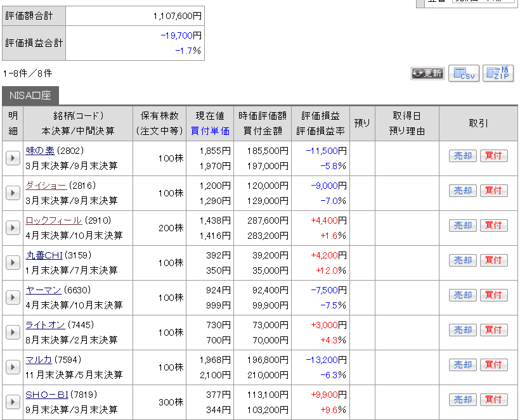Open the ロックフィール stock link

coord(54,220)
